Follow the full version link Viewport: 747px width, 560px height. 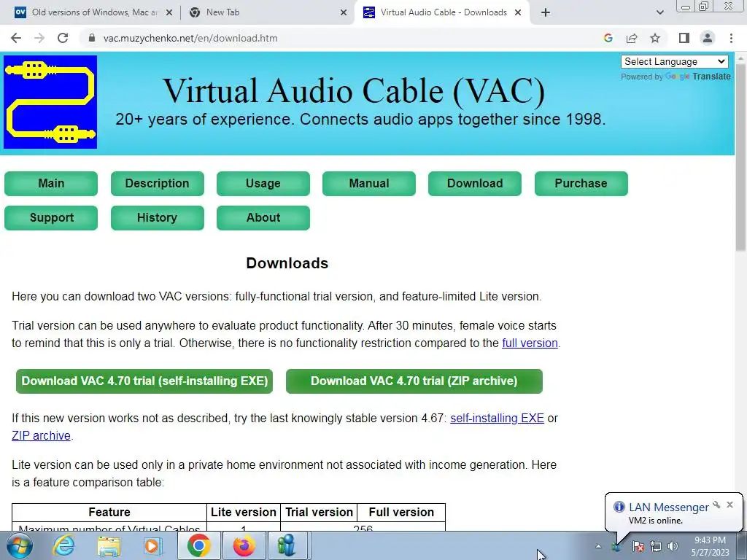530,343
